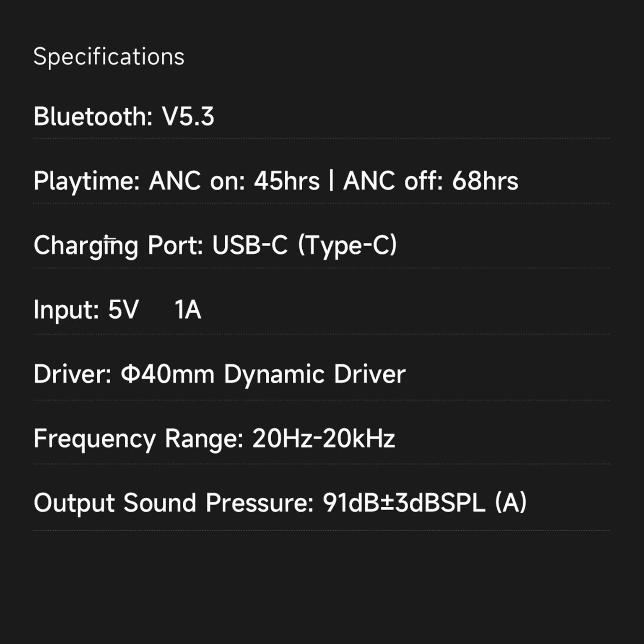This screenshot has height=644, width=644.
Task: Click the Specifications heading
Action: coord(109,57)
